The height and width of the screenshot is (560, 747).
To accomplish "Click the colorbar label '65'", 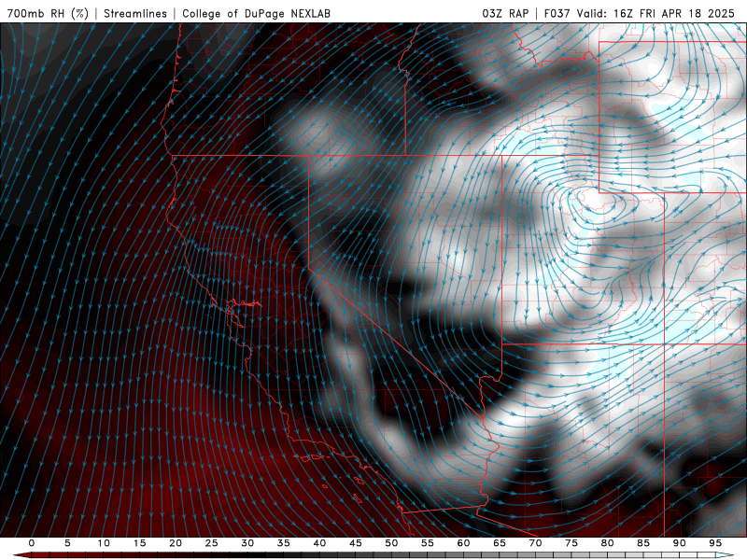I will pyautogui.click(x=500, y=543).
